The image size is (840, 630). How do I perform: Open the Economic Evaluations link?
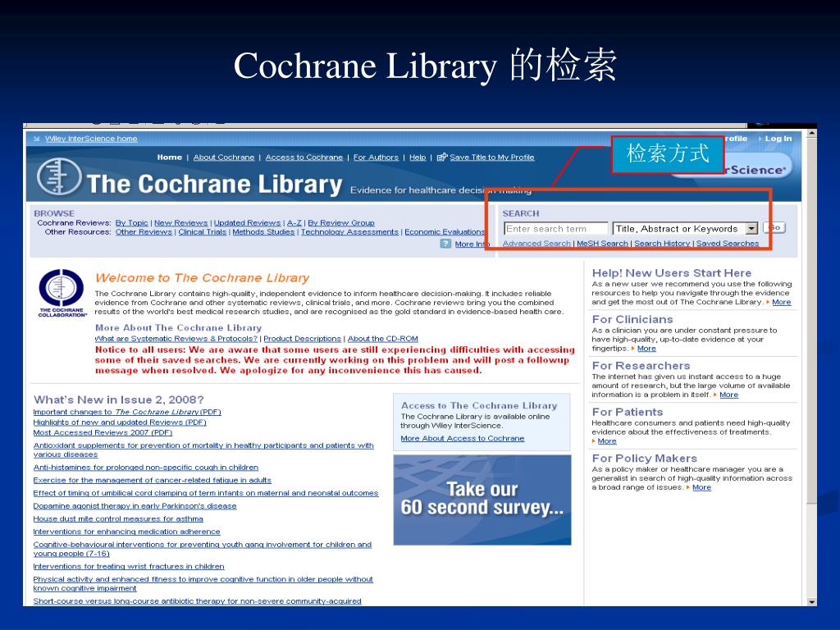(444, 232)
